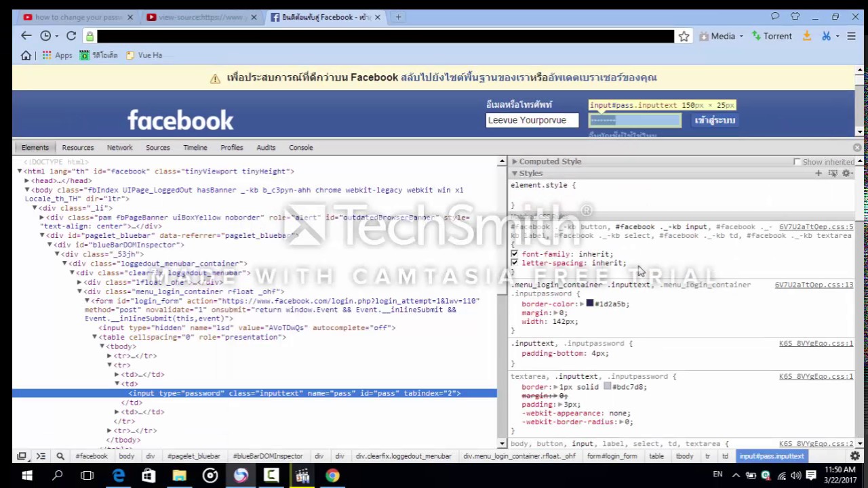Open the Torrent toolbar button
This screenshot has height=488, width=868.
tap(772, 36)
